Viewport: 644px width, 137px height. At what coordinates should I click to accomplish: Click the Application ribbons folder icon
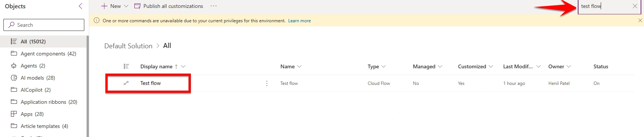(x=14, y=102)
